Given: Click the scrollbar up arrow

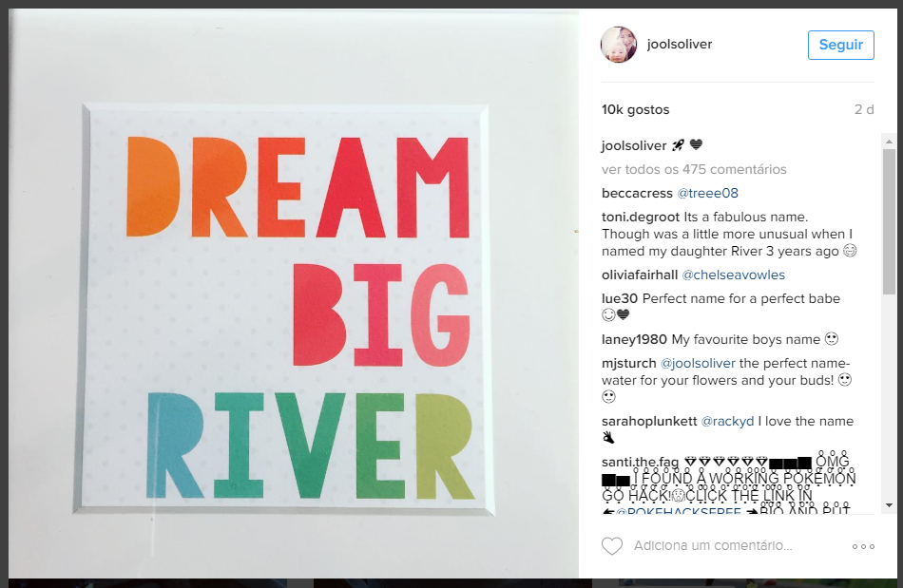Looking at the screenshot, I should (x=889, y=141).
